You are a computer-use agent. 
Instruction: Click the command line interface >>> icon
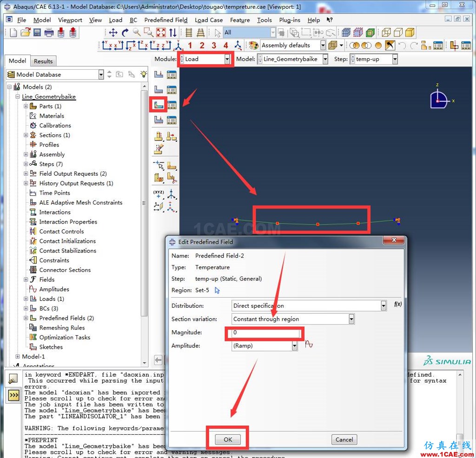[x=13, y=395]
